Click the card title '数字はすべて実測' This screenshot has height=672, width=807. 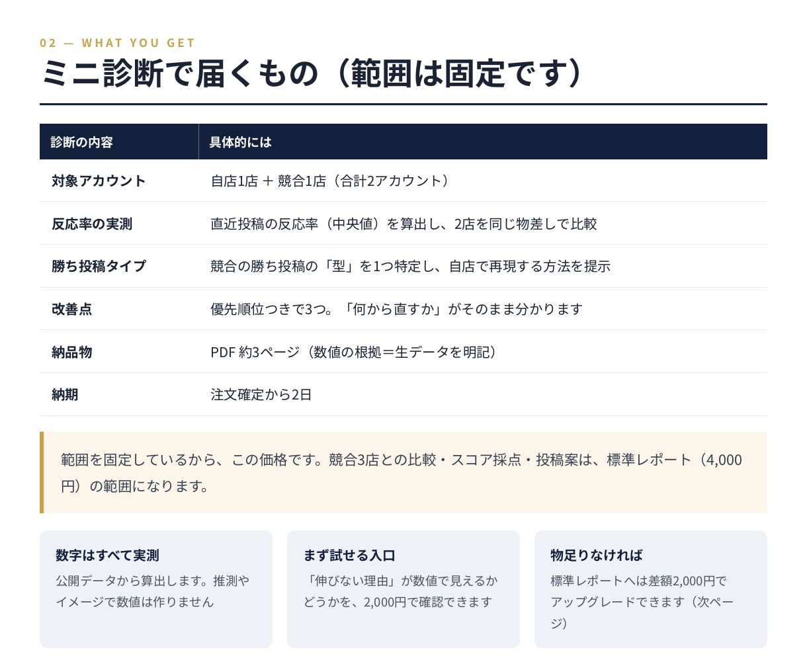(107, 556)
